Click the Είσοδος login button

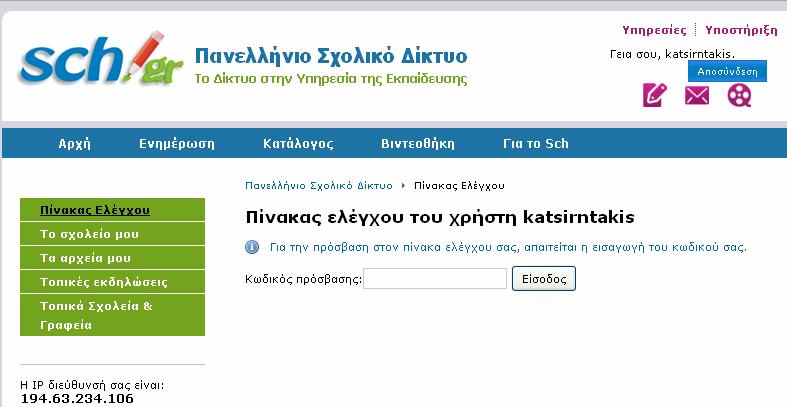tap(544, 279)
